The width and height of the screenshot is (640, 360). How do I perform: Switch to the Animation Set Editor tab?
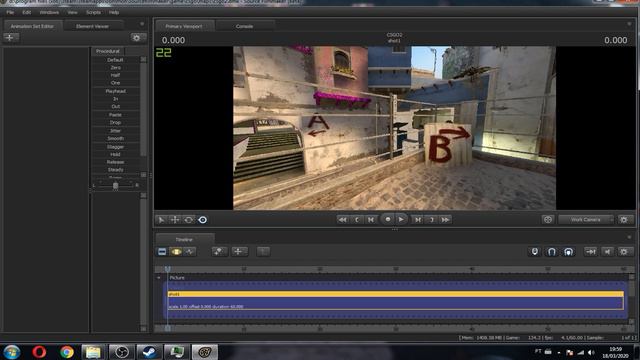pyautogui.click(x=32, y=26)
